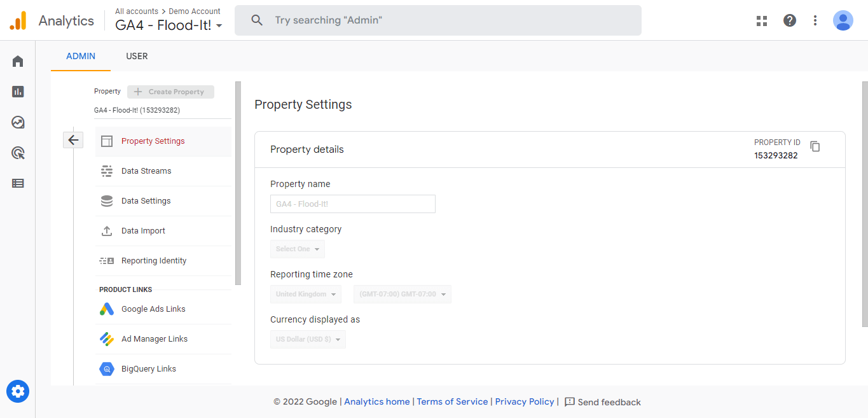This screenshot has width=868, height=418.
Task: Click the Property Settings layout icon
Action: click(x=107, y=141)
